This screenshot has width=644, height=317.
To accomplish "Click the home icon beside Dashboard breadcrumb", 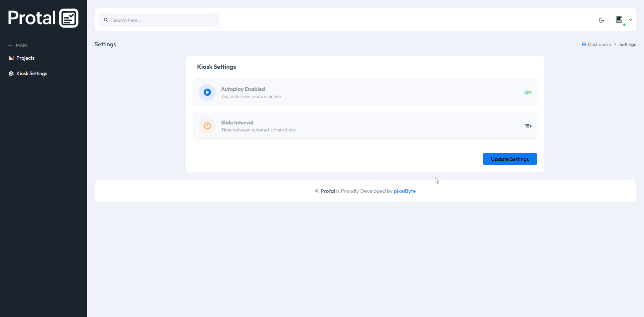I will pos(584,44).
